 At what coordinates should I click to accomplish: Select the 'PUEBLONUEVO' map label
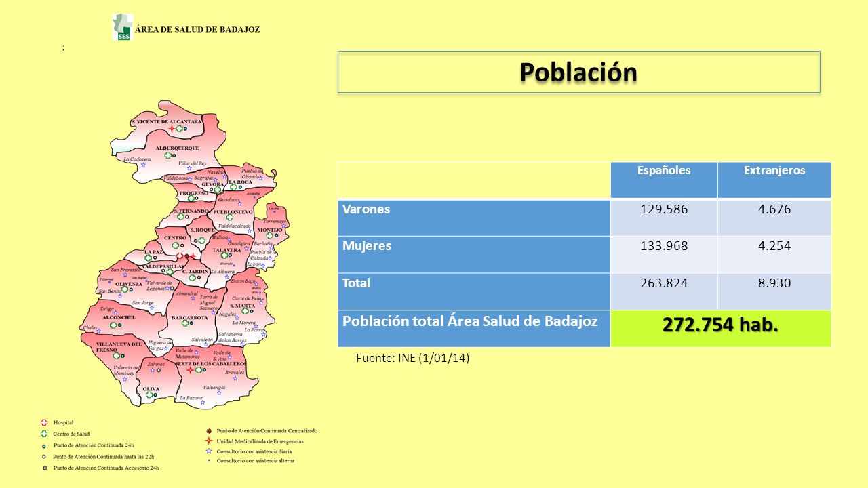point(233,211)
